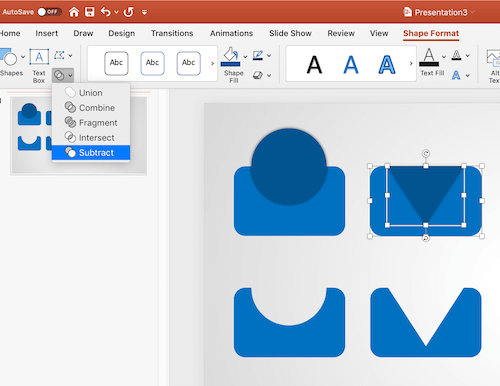Switch to the Design tab
Viewport: 500px width, 386px height.
pyautogui.click(x=122, y=33)
